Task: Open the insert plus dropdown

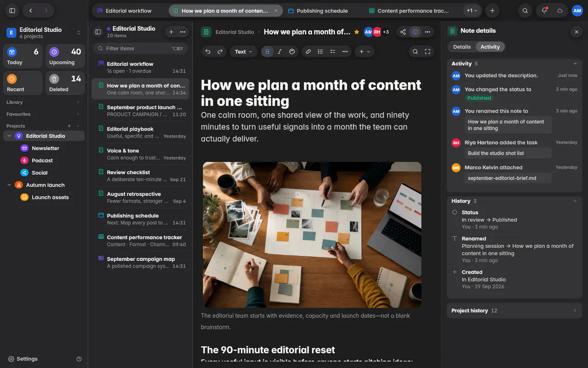Action: 364,52
